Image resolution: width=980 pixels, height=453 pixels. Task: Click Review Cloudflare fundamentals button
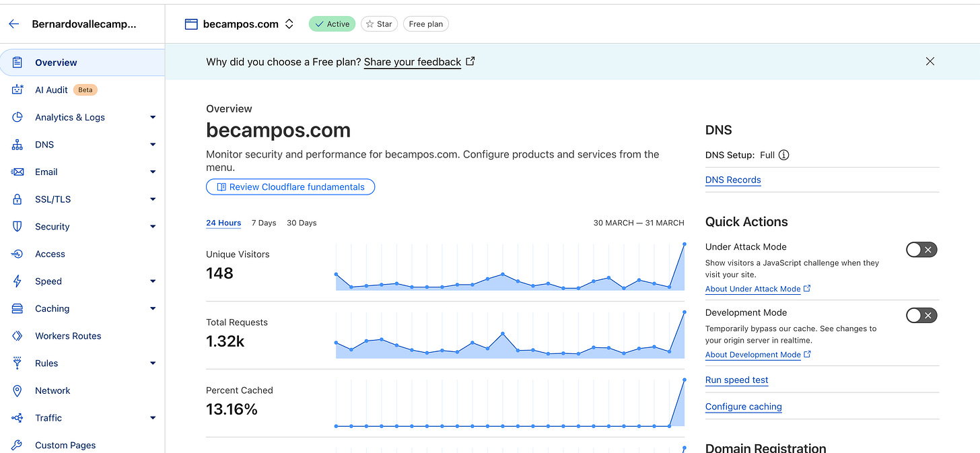(x=290, y=187)
